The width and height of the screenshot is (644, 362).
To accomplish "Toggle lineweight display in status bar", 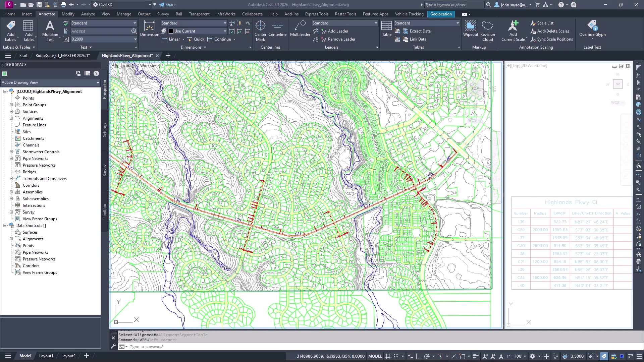I will pos(476,356).
